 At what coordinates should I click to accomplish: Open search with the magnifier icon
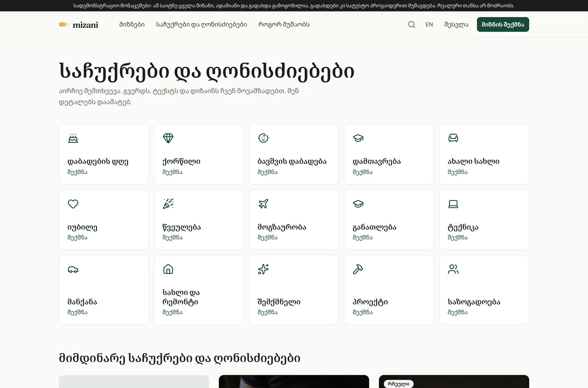click(x=412, y=24)
